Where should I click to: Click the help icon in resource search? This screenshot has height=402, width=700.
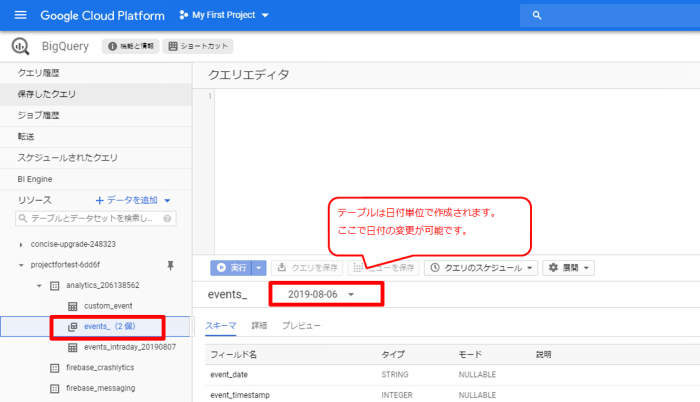tap(167, 218)
